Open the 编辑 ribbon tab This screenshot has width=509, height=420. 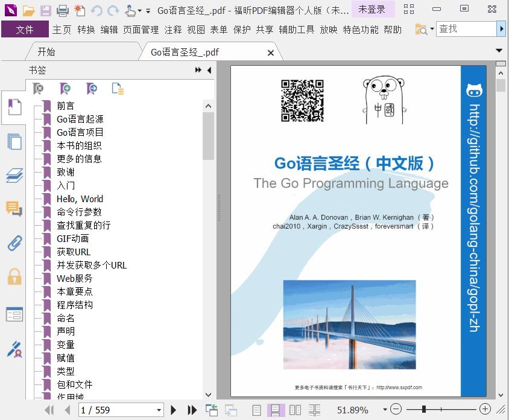click(x=109, y=30)
